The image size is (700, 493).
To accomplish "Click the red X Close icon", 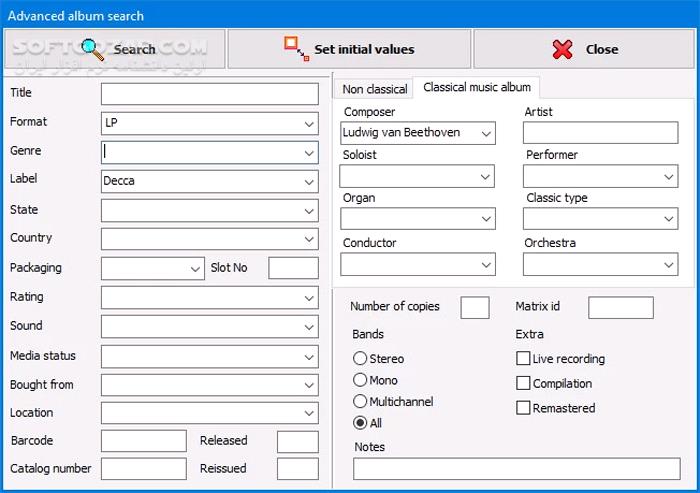I will point(563,49).
